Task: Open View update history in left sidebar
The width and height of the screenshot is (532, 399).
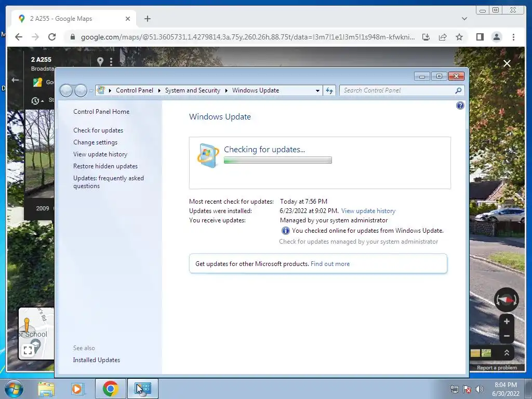Action: coord(100,154)
